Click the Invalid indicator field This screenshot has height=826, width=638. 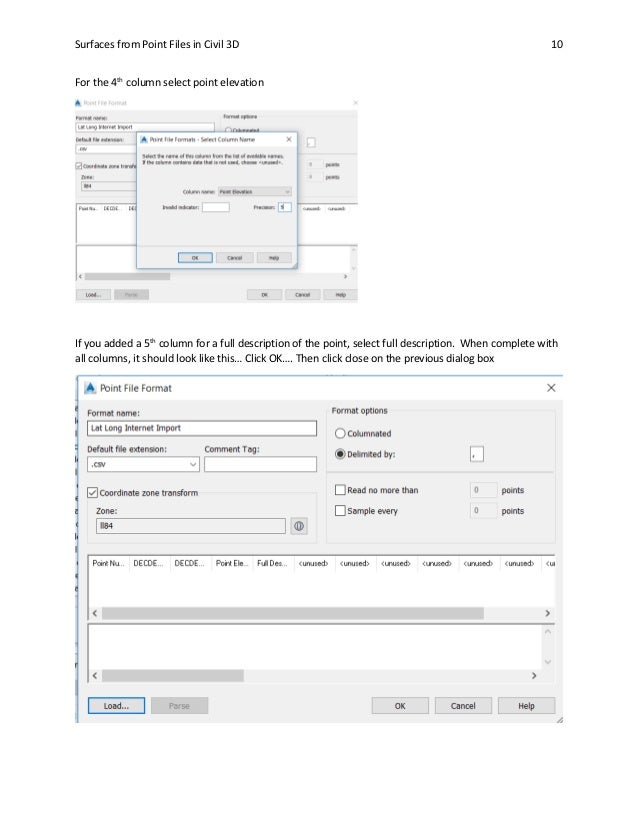pyautogui.click(x=216, y=207)
